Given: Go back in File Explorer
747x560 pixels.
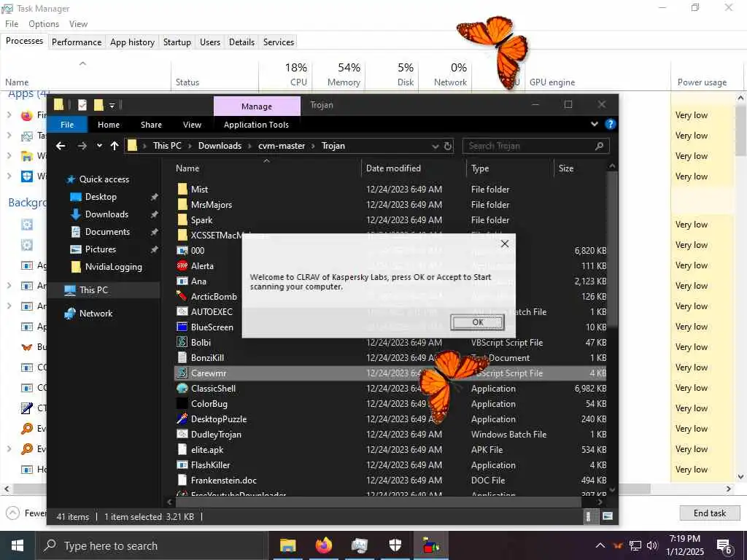Looking at the screenshot, I should click(61, 146).
